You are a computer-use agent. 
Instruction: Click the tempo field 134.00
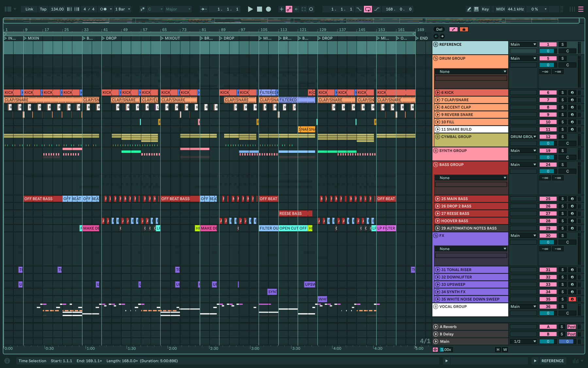pyautogui.click(x=57, y=9)
